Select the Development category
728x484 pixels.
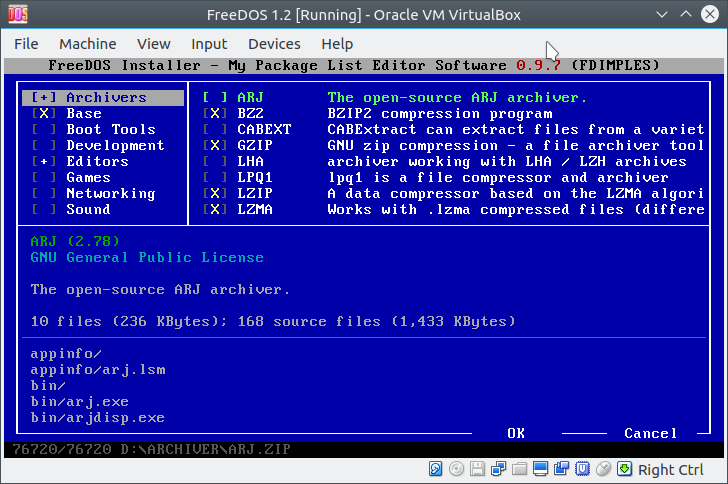[x=115, y=145]
